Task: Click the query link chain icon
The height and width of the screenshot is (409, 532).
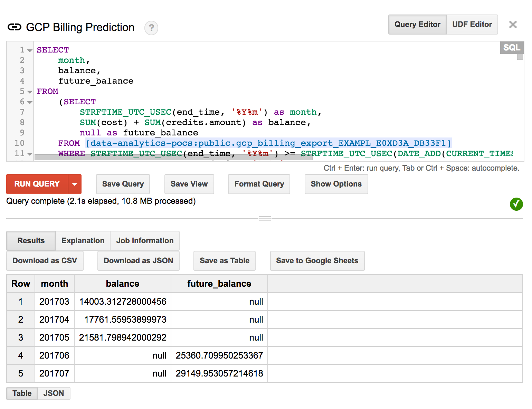Action: coord(15,27)
